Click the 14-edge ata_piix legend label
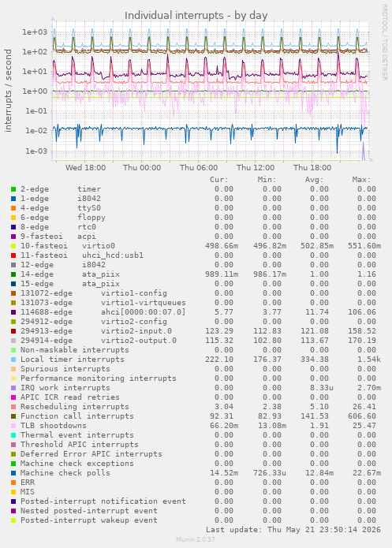The image size is (392, 548). click(70, 274)
